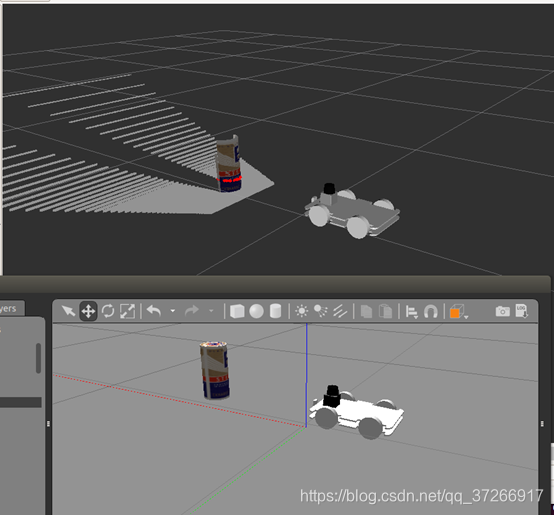Select the highlighted row in left panel
554x515 pixels.
(20, 402)
